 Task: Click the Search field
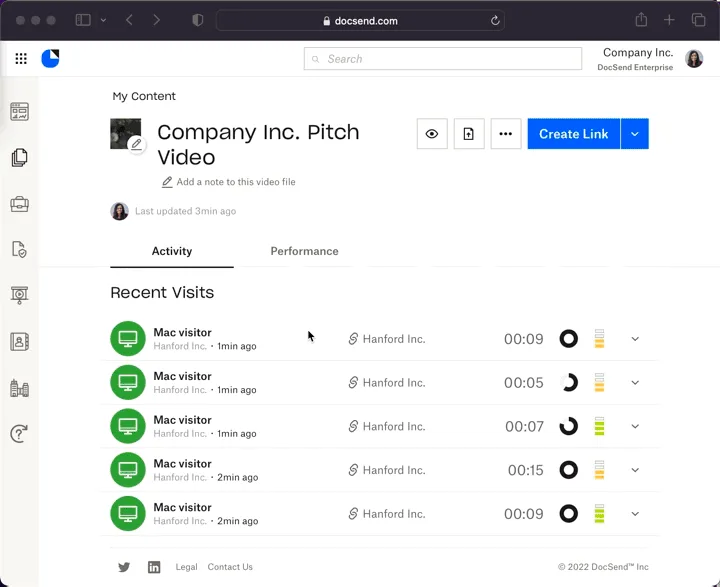(x=443, y=59)
